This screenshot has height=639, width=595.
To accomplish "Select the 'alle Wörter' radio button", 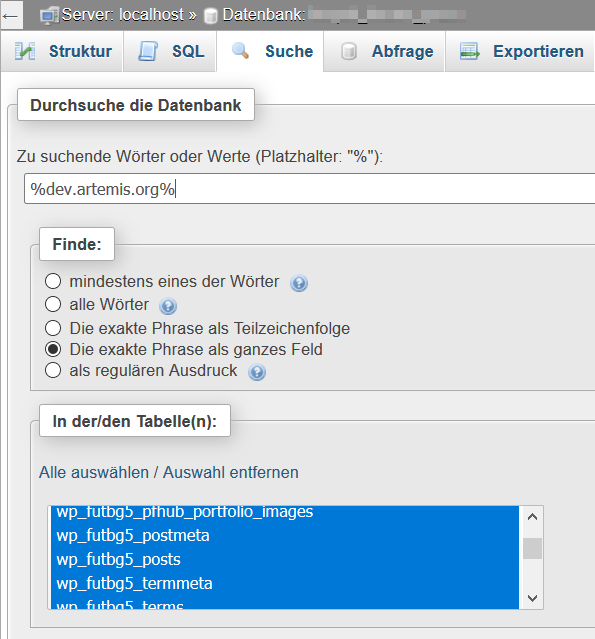I will click(x=53, y=304).
